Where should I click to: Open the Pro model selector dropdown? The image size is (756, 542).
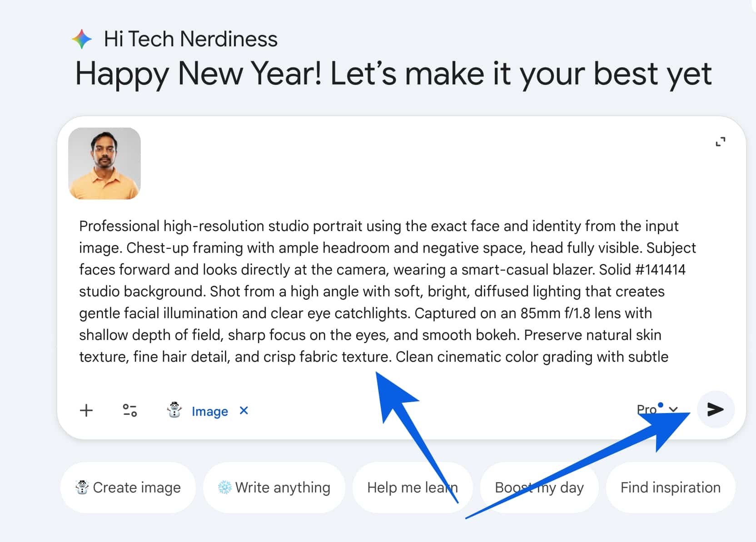[646, 409]
